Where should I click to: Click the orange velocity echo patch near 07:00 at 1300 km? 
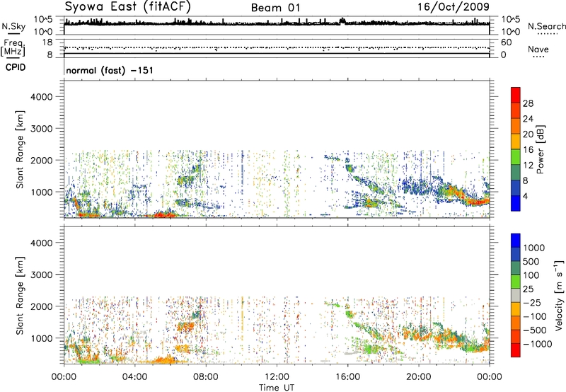[185, 327]
